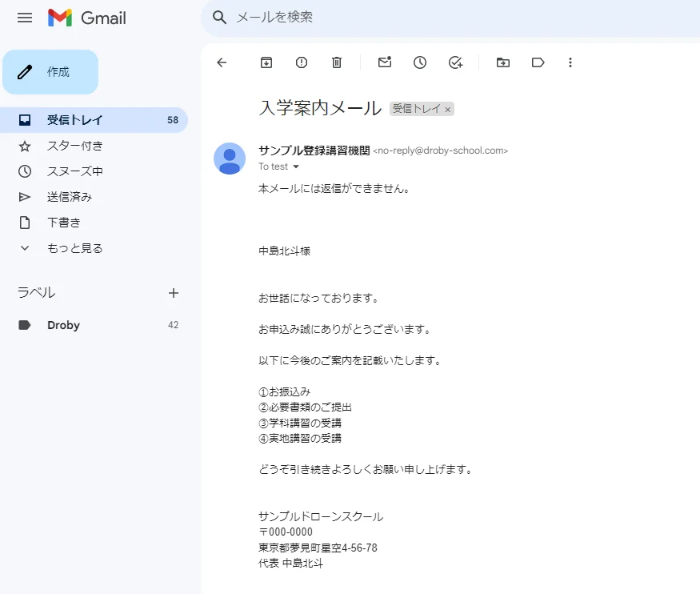Mark the email as unread
700x594 pixels.
385,62
